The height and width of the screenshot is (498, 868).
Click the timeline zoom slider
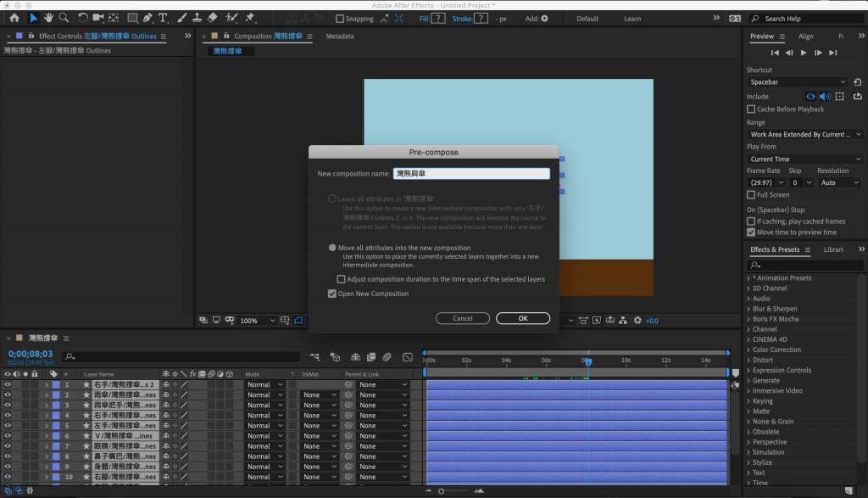point(442,491)
